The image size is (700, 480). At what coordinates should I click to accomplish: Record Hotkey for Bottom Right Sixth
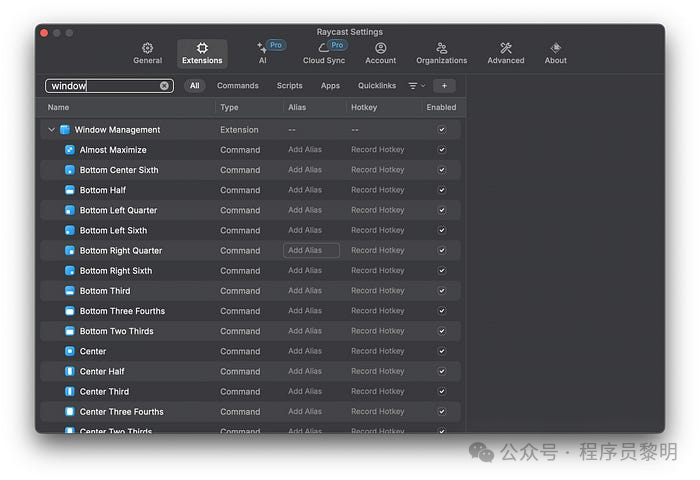tap(378, 271)
